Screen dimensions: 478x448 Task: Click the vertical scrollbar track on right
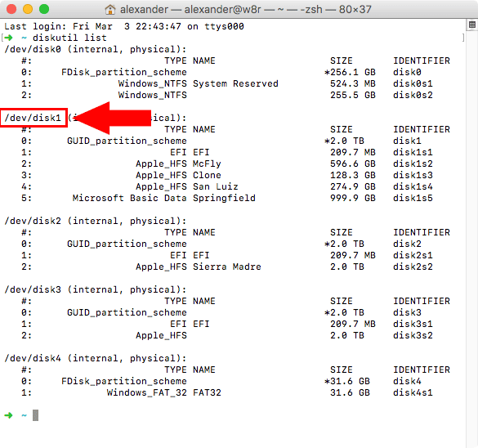coord(472,238)
